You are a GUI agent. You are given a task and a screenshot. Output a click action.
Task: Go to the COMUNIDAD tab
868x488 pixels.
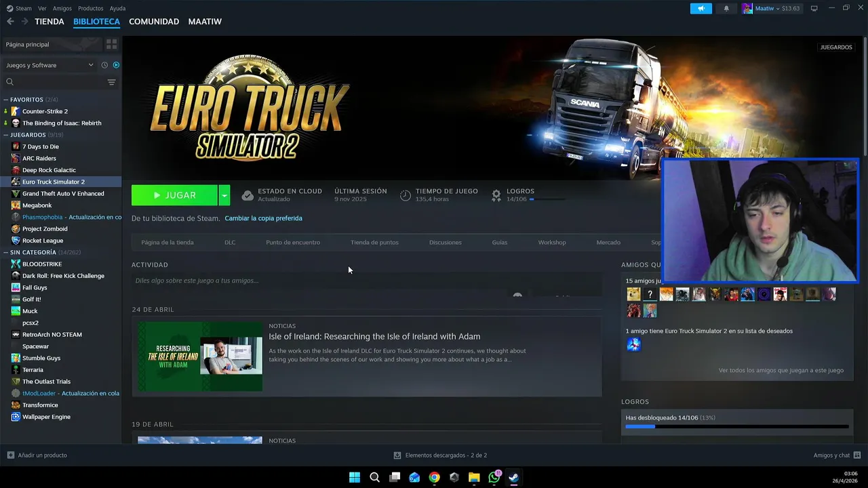pos(154,22)
